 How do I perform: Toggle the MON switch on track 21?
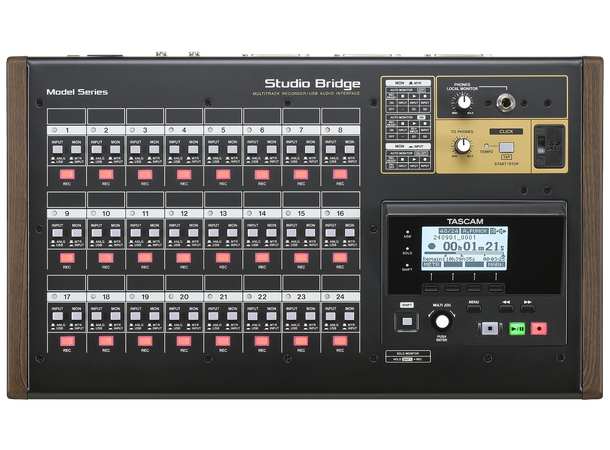pyautogui.click(x=232, y=316)
